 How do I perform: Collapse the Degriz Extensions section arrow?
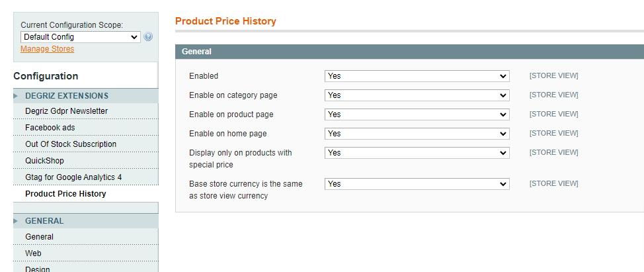tap(16, 96)
